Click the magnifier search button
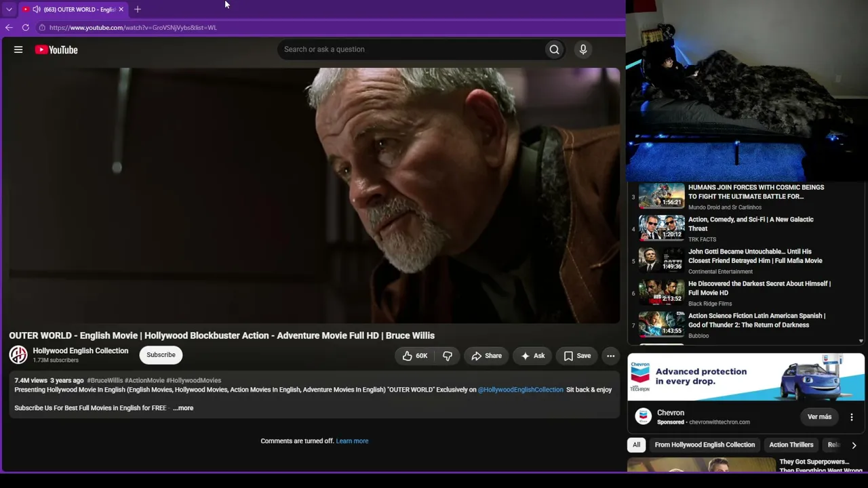Image resolution: width=868 pixels, height=488 pixels. pyautogui.click(x=554, y=49)
